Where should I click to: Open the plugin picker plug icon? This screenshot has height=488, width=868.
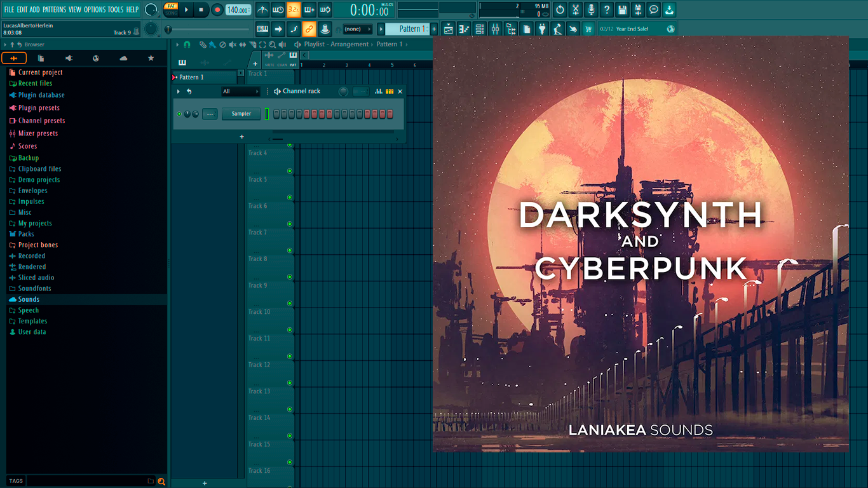tap(542, 29)
